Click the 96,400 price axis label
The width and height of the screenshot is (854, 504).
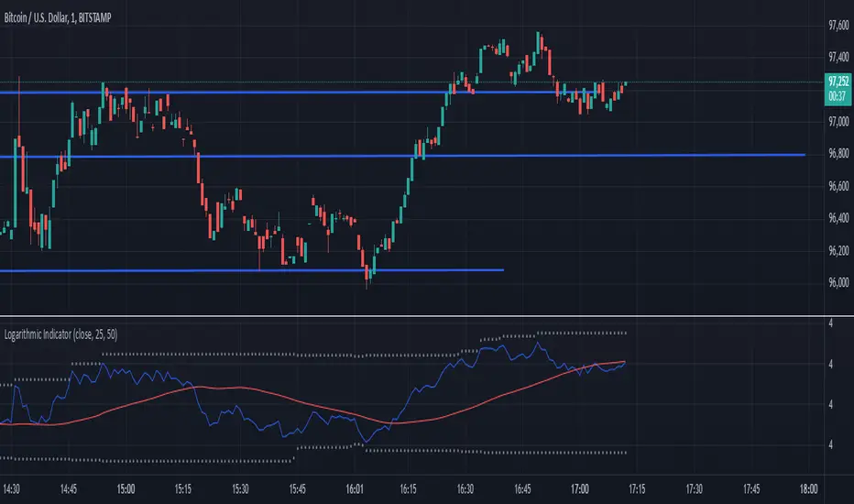[838, 218]
